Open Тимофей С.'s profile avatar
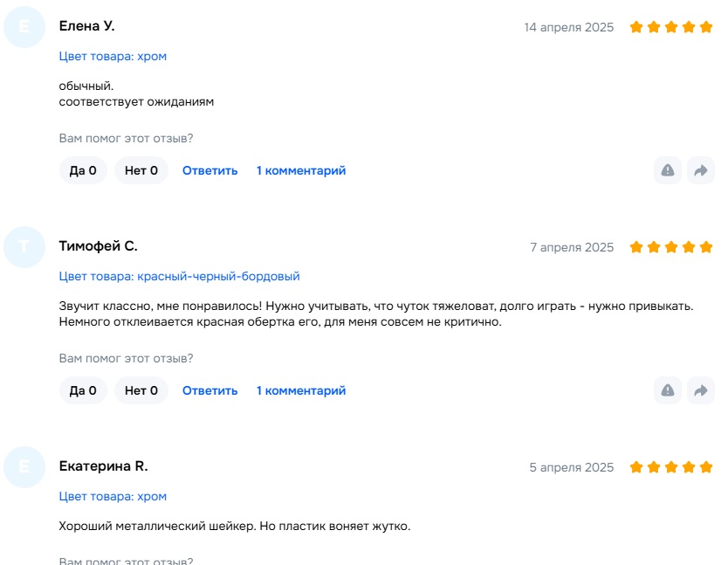The image size is (728, 565). 24,247
